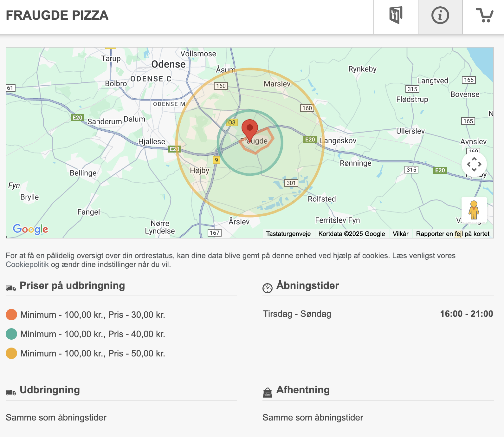504x437 pixels.
Task: Click the map camera controls button
Action: point(474,164)
